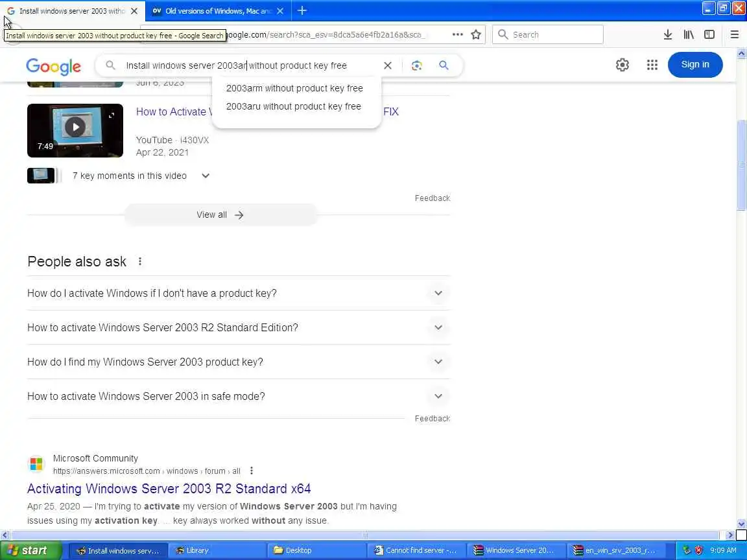This screenshot has height=560, width=747.
Task: Click the red shield system tray icon
Action: click(698, 550)
